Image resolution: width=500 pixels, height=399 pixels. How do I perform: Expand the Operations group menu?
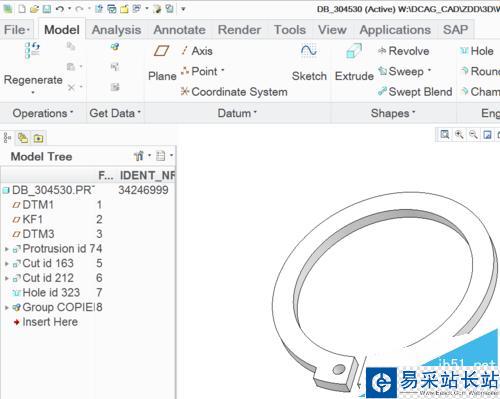pyautogui.click(x=43, y=113)
